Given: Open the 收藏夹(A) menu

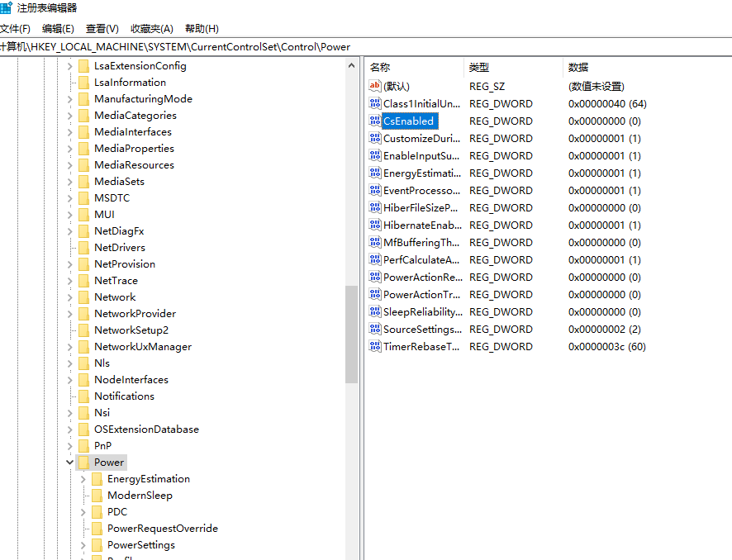Looking at the screenshot, I should tap(152, 28).
